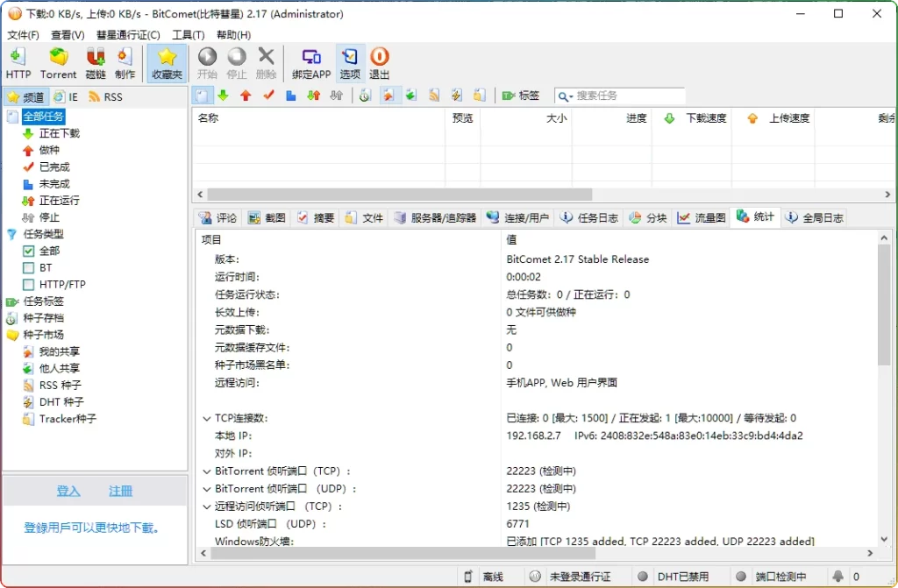Click the exit (退出) toolbar icon
This screenshot has height=588, width=898.
tap(379, 64)
